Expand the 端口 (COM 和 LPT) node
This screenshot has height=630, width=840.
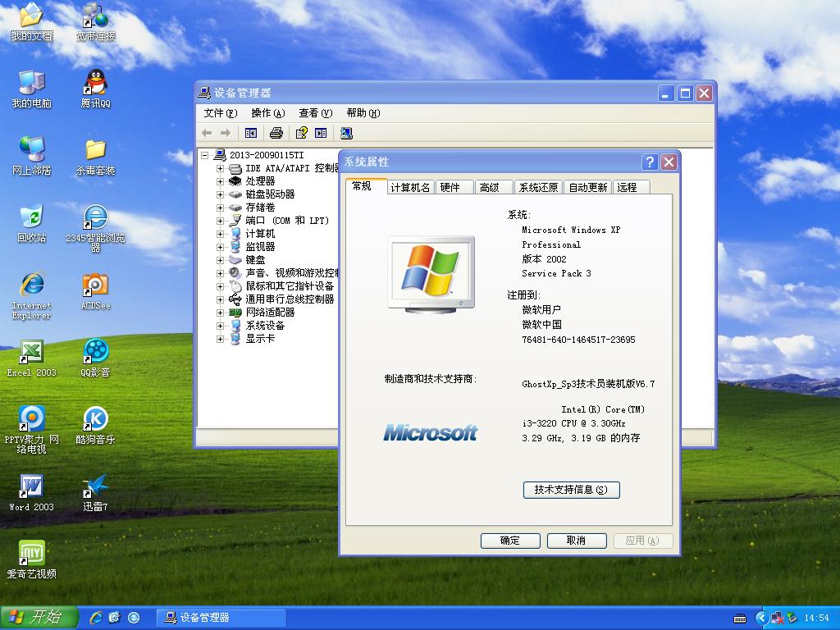[220, 221]
